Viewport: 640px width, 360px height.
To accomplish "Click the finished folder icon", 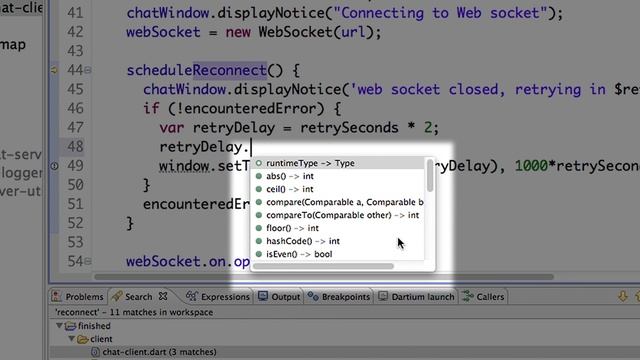I will click(x=71, y=326).
